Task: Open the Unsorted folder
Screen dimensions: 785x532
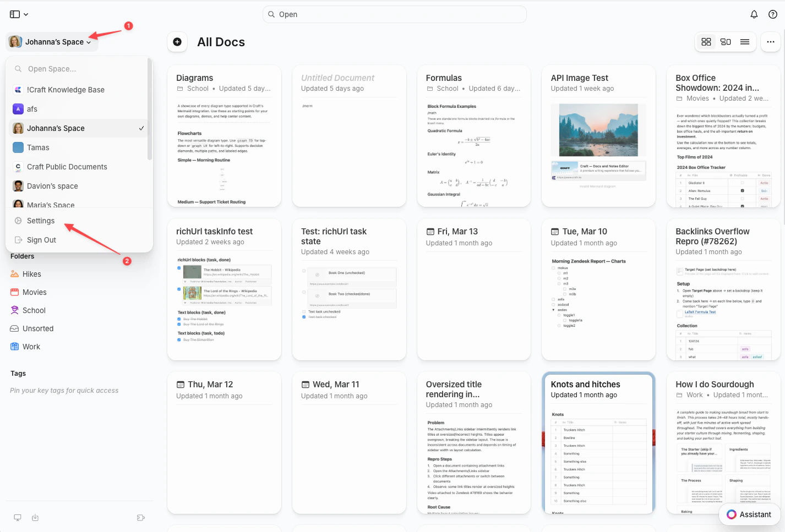Action: [x=78, y=328]
